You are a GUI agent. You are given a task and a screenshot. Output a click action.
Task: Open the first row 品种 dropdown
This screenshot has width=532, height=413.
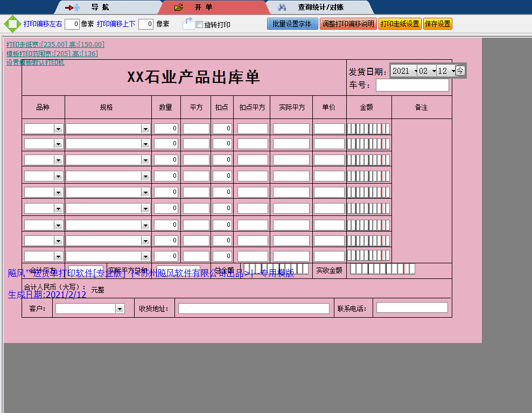coord(58,128)
